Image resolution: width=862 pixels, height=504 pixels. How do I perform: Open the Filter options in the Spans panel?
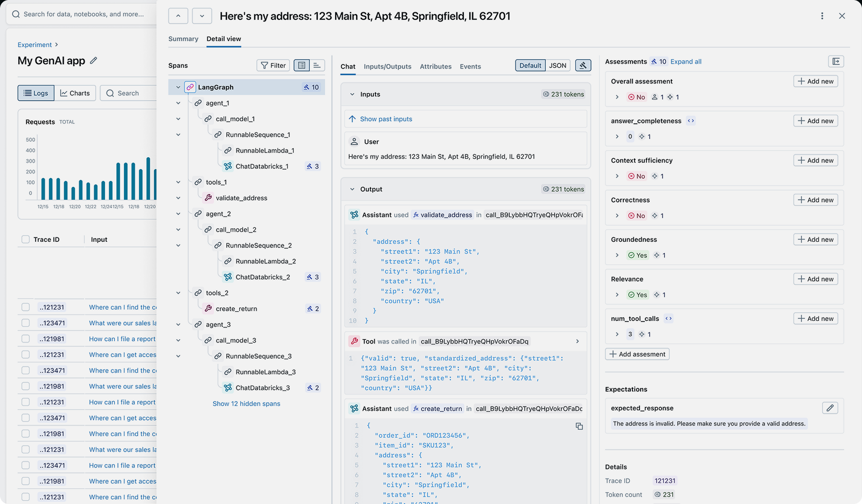[273, 65]
